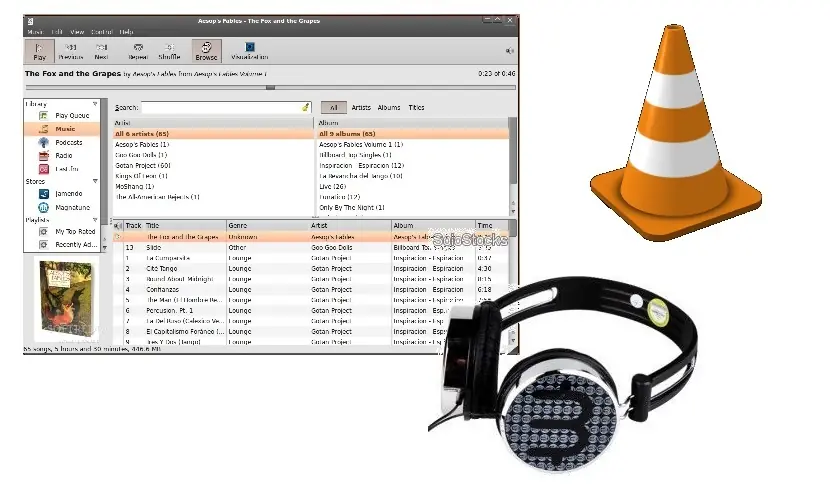
Task: Open the Edit menu
Action: (57, 32)
